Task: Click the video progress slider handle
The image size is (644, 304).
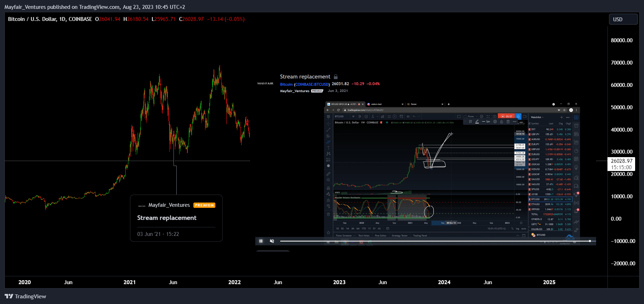Action: pyautogui.click(x=590, y=241)
